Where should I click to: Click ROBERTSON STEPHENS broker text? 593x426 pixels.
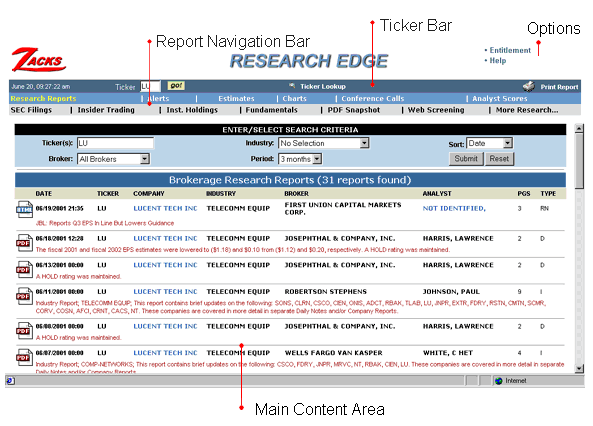click(326, 292)
